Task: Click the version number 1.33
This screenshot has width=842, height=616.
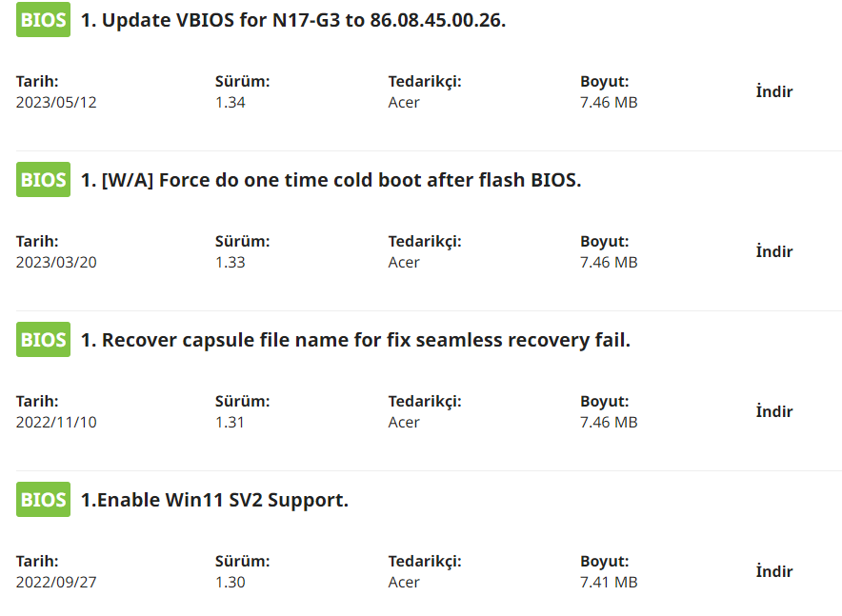Action: 230,263
